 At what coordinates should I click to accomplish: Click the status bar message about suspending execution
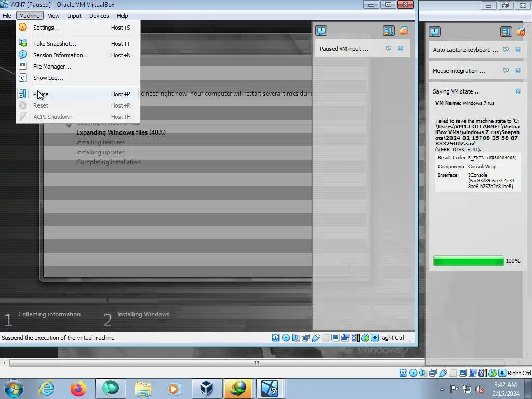(58, 338)
